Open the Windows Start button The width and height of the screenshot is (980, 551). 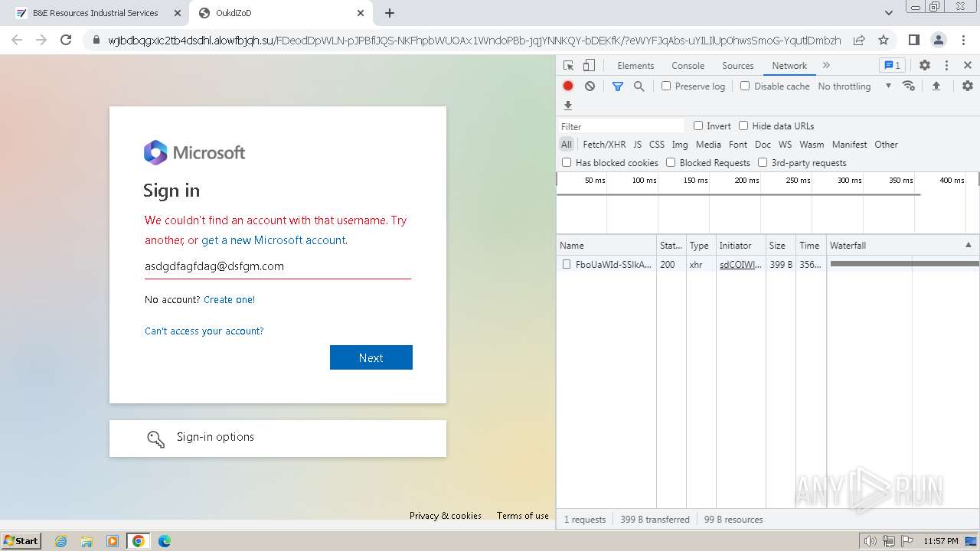pyautogui.click(x=21, y=541)
